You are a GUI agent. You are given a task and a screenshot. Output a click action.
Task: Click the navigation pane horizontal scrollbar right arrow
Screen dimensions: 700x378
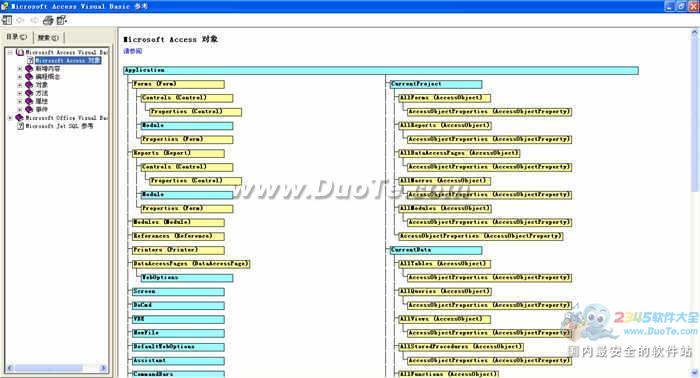[103, 368]
